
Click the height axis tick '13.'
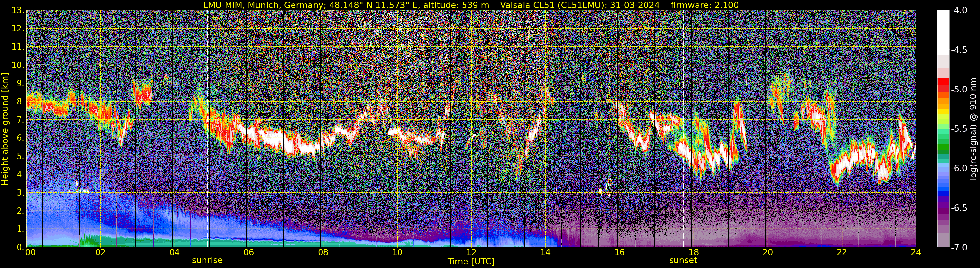18,10
